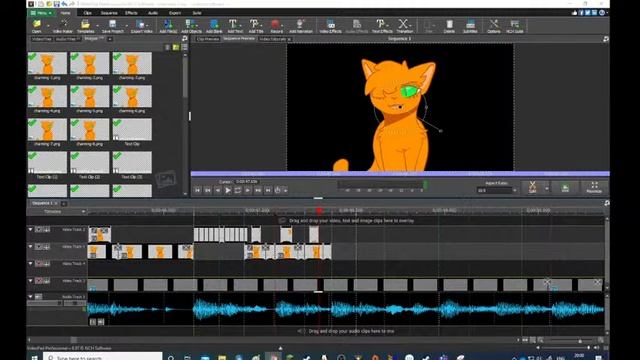The height and width of the screenshot is (360, 640).
Task: Switch to the Effects ribbon tab
Action: pos(131,13)
